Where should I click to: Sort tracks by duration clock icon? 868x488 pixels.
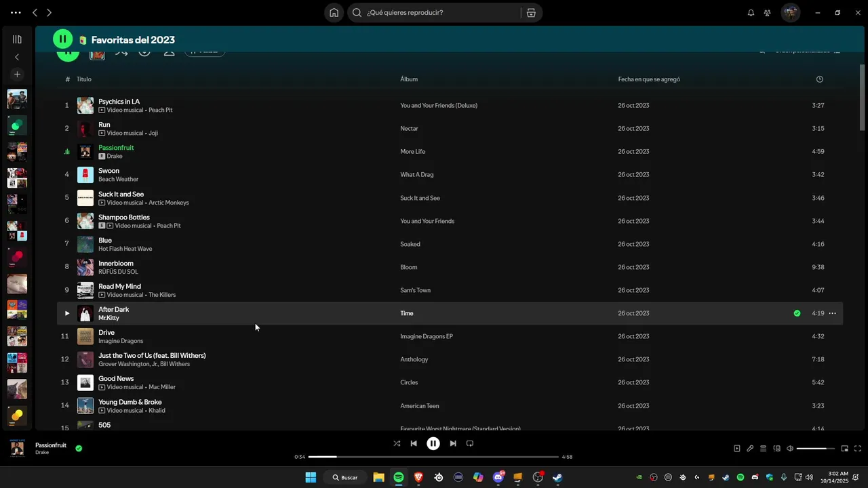tap(819, 79)
